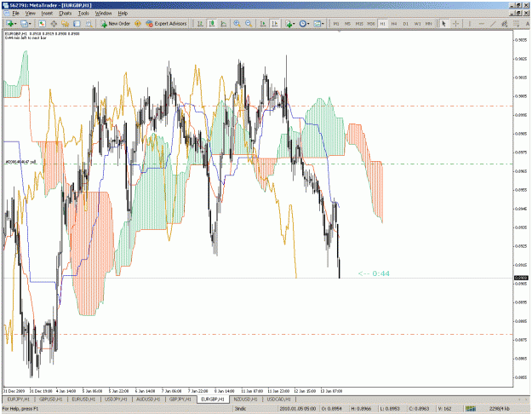Switch to the USDCAD,H1 chart tab
532x414 pixels.
pos(278,399)
